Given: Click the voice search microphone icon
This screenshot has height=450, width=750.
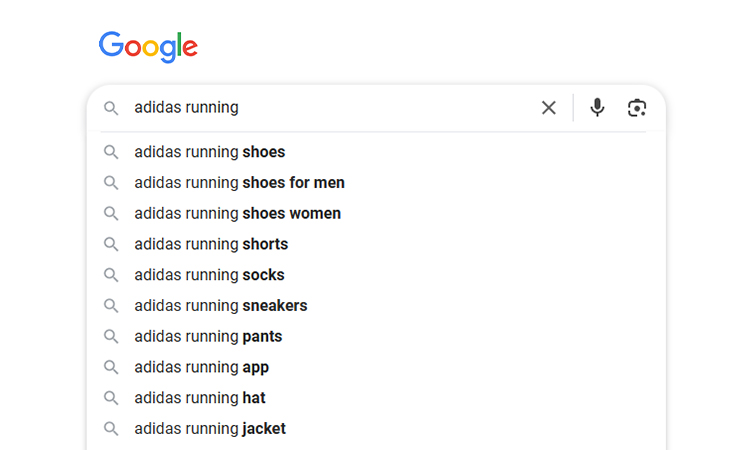Looking at the screenshot, I should click(x=597, y=108).
